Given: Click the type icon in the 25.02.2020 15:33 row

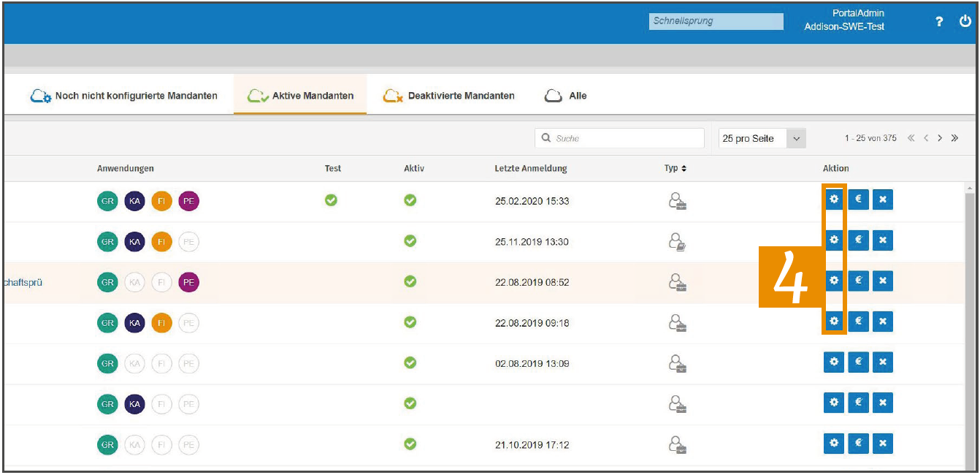Looking at the screenshot, I should click(x=677, y=201).
